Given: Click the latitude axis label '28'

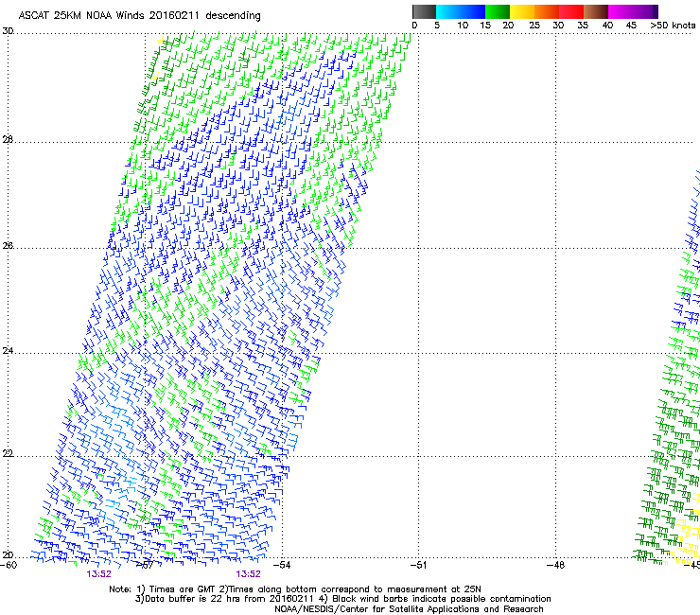Looking at the screenshot, I should pyautogui.click(x=8, y=140).
